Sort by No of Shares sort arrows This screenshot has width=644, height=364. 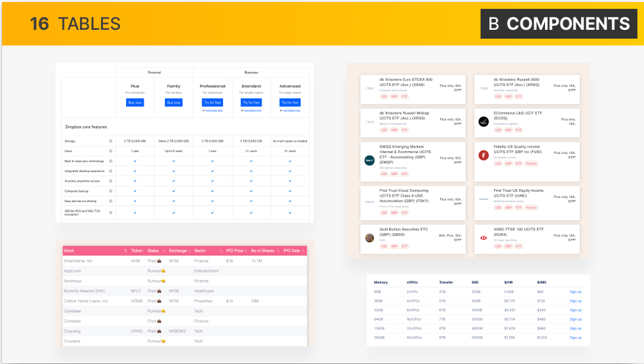(x=278, y=251)
